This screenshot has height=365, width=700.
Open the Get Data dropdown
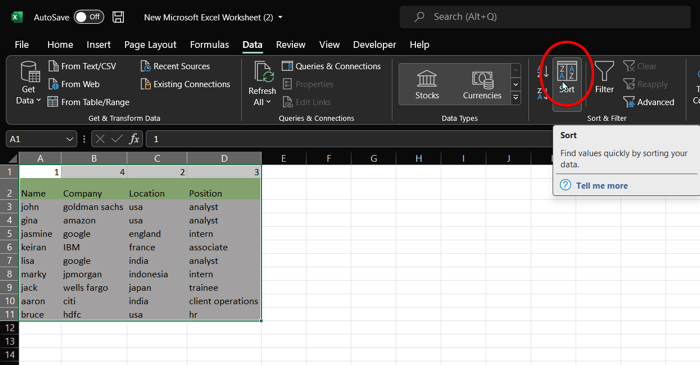pyautogui.click(x=29, y=83)
